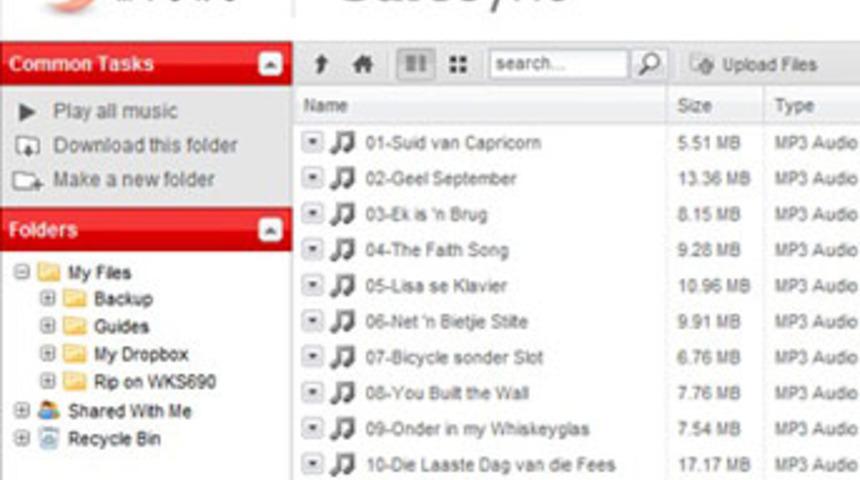860x480 pixels.
Task: Open the home folder icon
Action: [x=363, y=64]
